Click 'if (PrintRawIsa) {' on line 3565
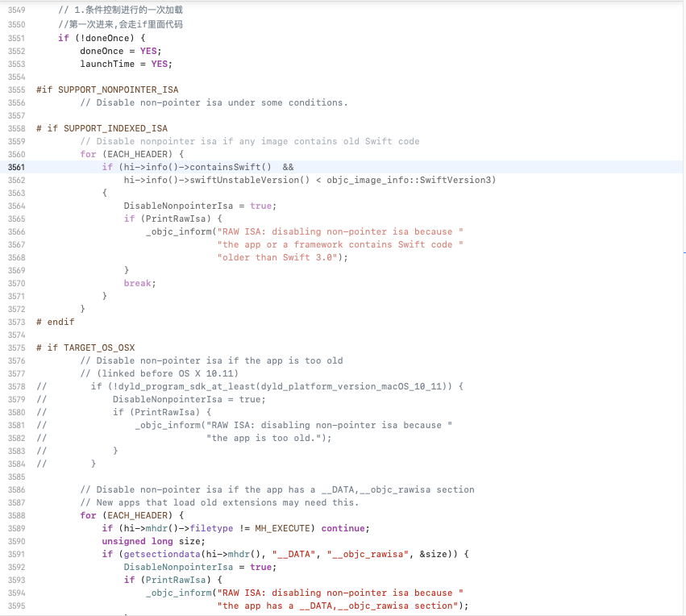The height and width of the screenshot is (616, 686). pos(173,219)
